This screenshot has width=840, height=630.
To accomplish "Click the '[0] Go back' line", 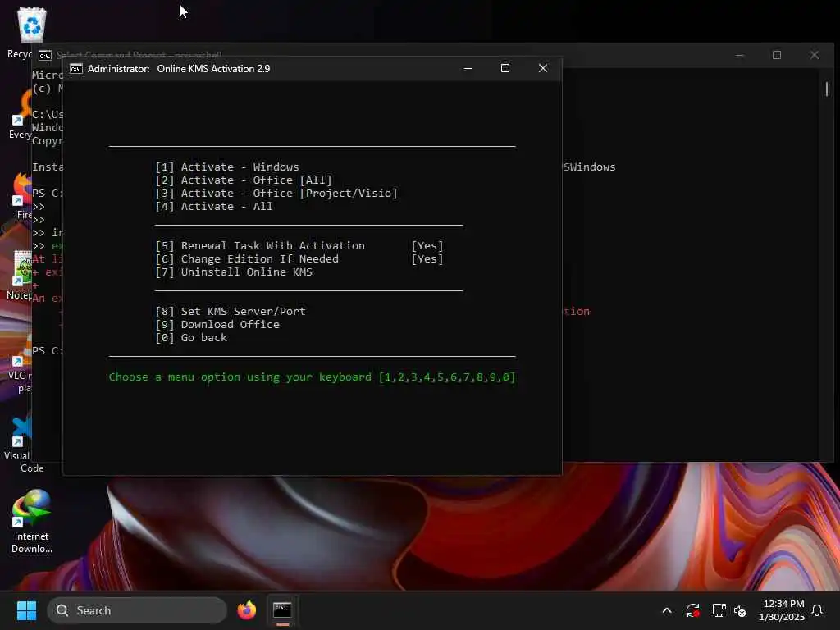I will pos(191,338).
